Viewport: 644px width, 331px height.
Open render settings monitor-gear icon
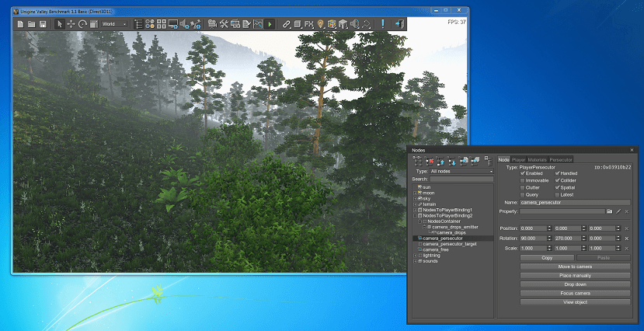point(173,24)
